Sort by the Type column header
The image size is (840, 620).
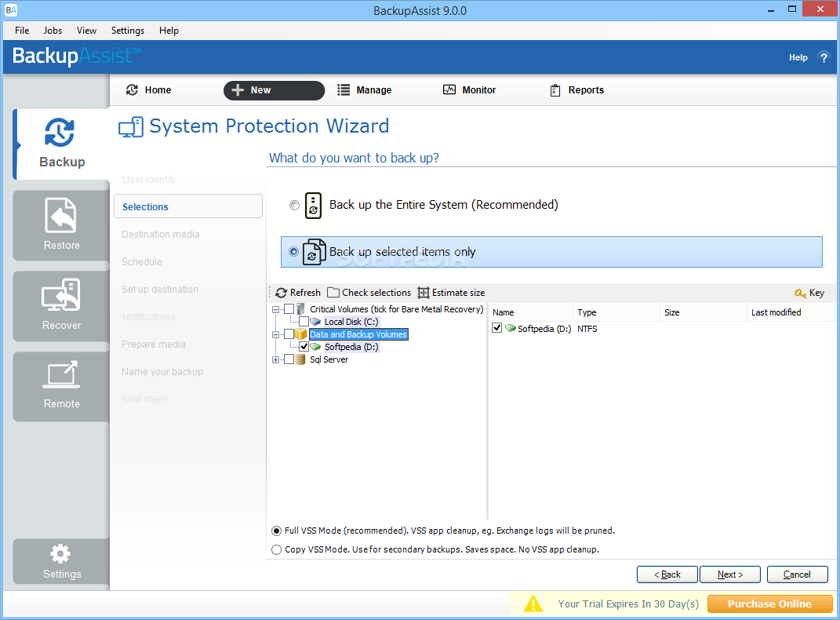pyautogui.click(x=616, y=312)
